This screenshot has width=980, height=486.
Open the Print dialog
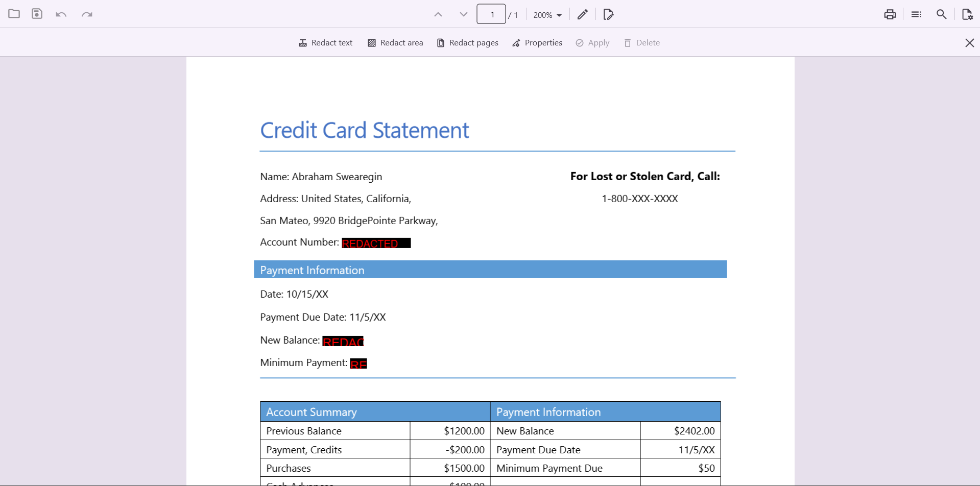coord(890,14)
